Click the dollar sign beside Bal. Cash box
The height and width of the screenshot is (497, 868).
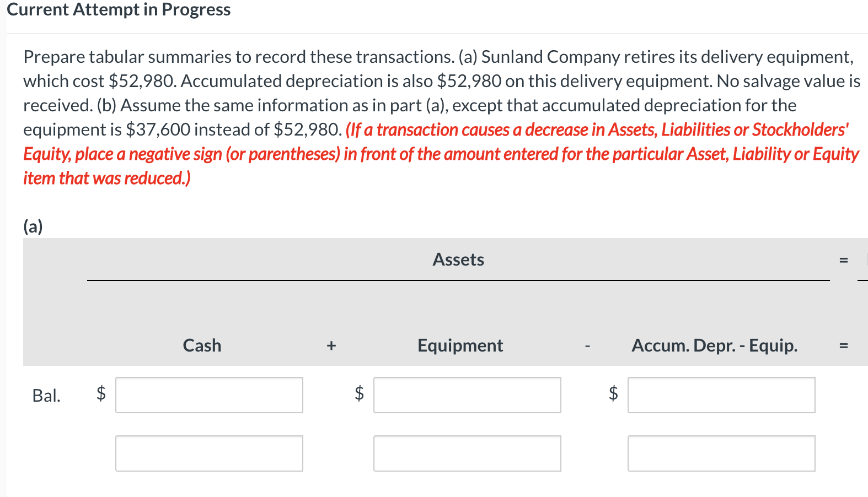pos(100,395)
